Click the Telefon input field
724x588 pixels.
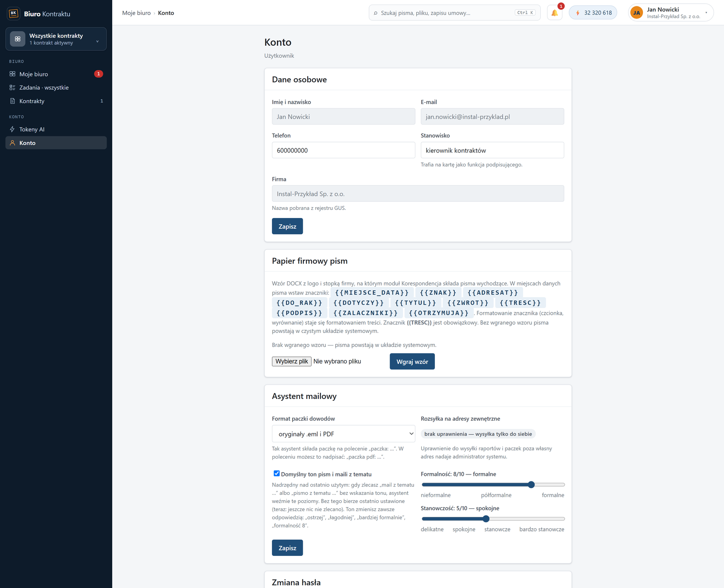(343, 150)
